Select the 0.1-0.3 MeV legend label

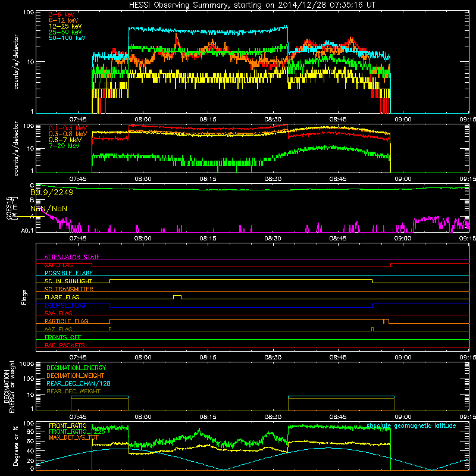[68, 129]
